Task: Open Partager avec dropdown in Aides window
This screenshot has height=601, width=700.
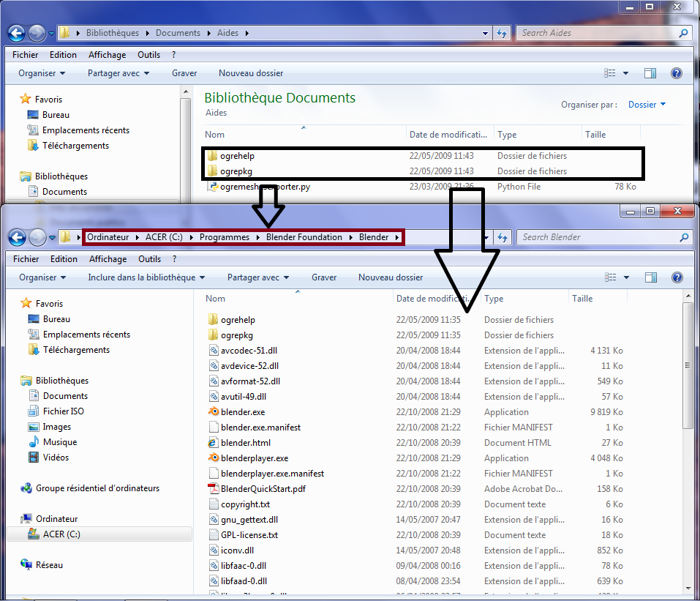Action: pos(118,73)
